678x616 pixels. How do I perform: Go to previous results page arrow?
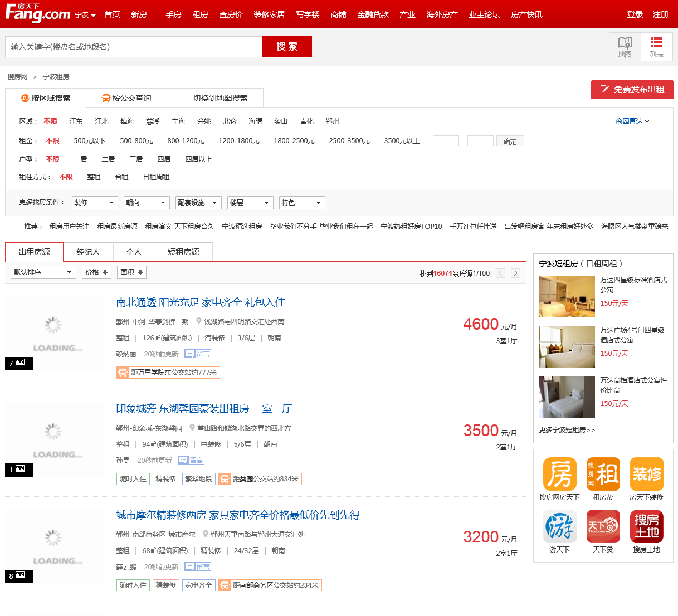click(500, 273)
